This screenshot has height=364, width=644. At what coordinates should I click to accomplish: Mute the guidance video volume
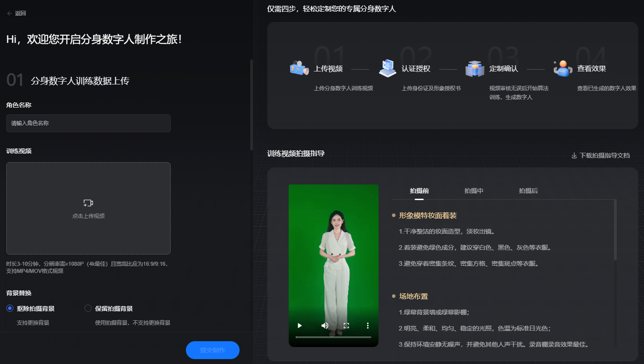point(325,326)
